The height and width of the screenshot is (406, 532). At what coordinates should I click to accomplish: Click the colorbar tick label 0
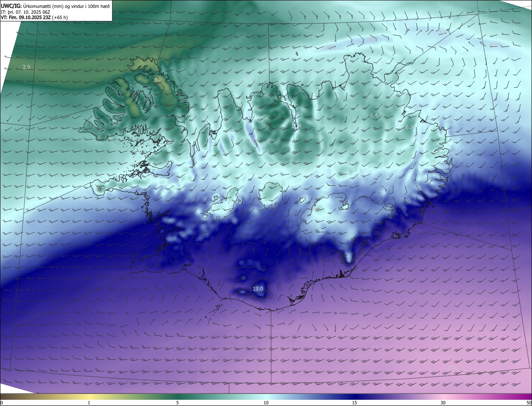coord(2,403)
